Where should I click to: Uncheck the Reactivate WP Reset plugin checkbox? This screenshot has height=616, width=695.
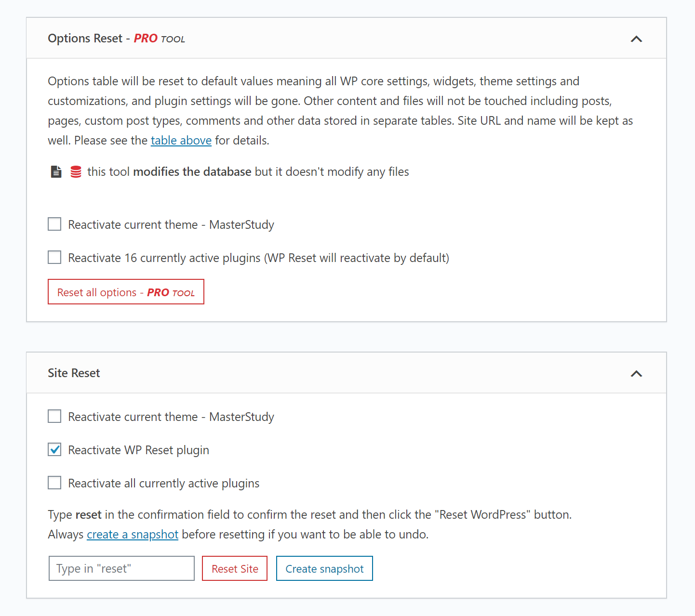pos(54,450)
